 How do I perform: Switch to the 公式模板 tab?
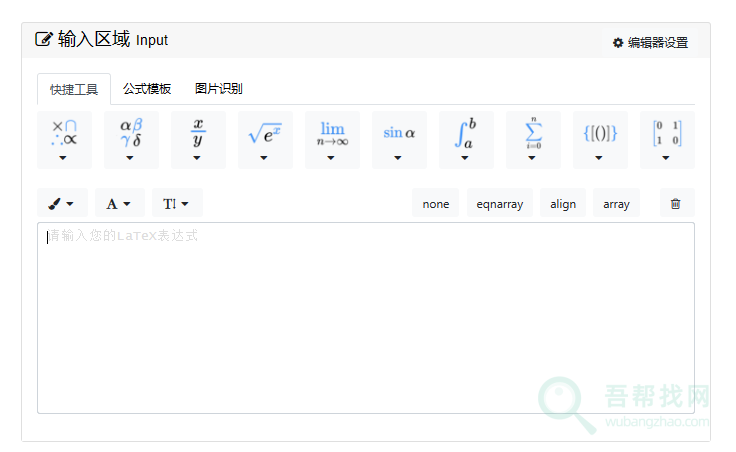[147, 89]
